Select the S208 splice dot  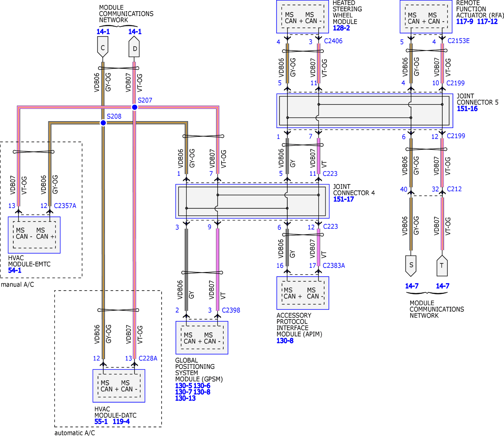point(103,123)
